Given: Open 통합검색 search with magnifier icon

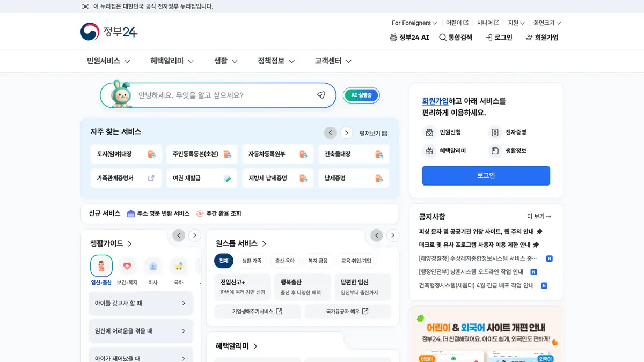Looking at the screenshot, I should point(456,38).
